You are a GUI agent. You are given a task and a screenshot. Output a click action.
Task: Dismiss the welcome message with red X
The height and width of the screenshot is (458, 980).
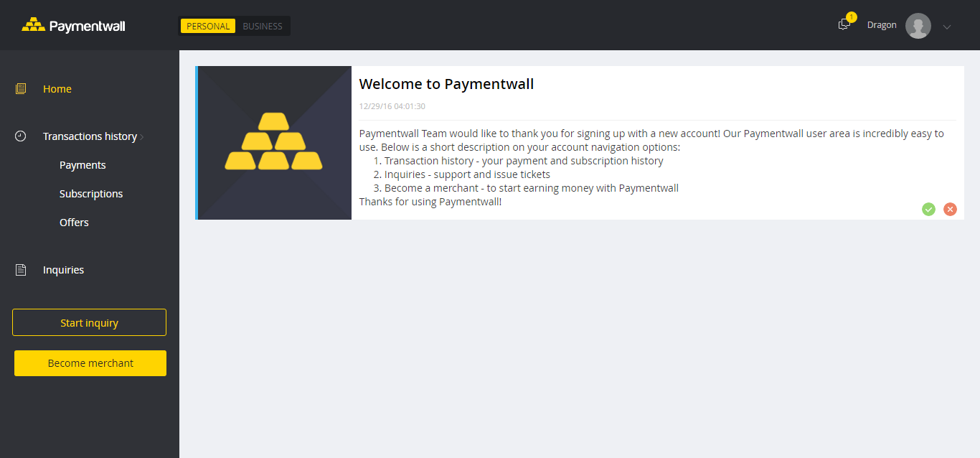point(950,209)
